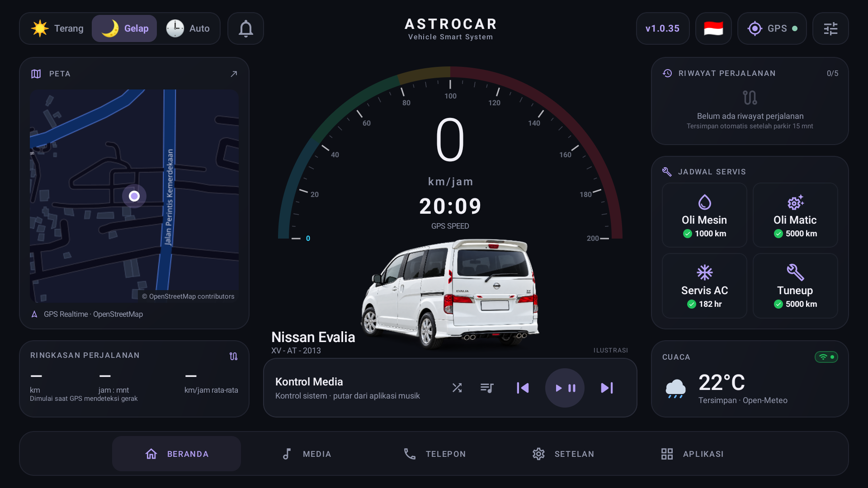868x488 pixels.
Task: Skip to previous track
Action: 523,388
